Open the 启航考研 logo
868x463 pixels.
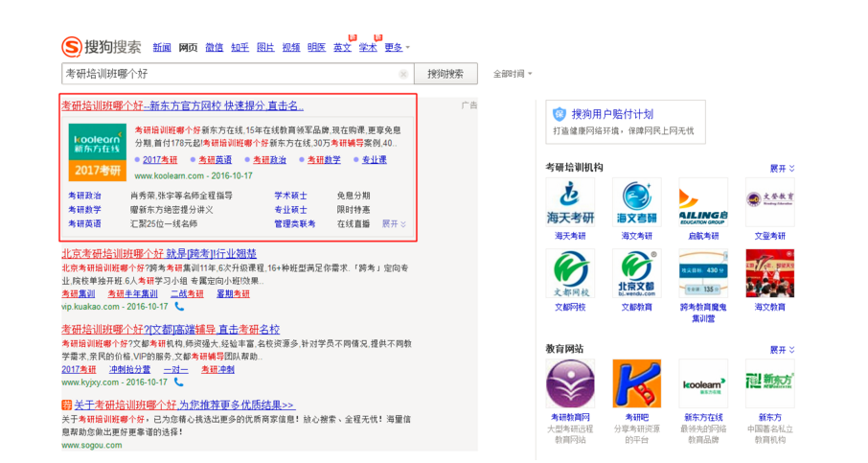click(703, 202)
